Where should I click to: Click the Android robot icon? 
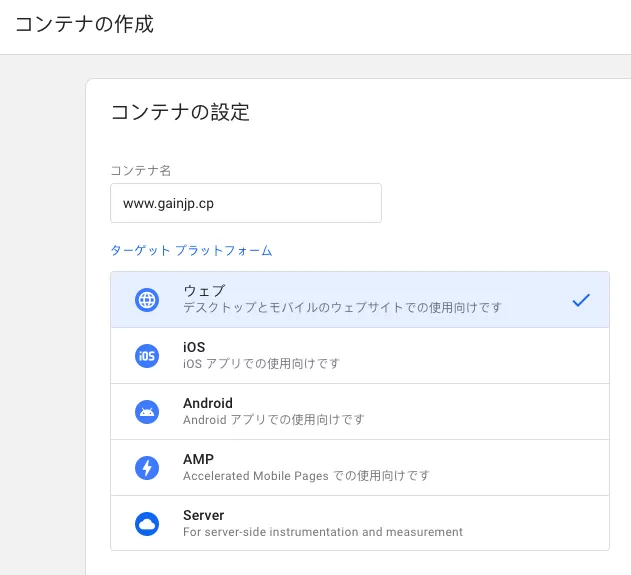[x=147, y=412]
